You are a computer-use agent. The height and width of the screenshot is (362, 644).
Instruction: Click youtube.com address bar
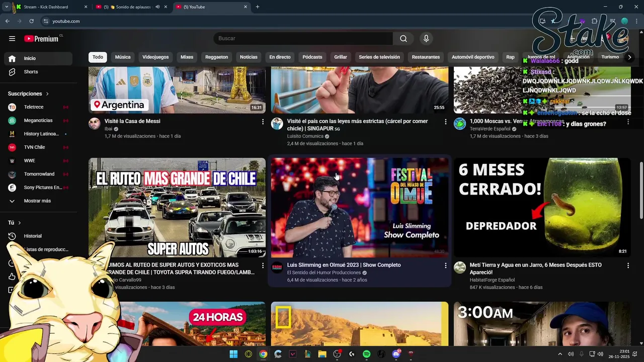coord(66,21)
